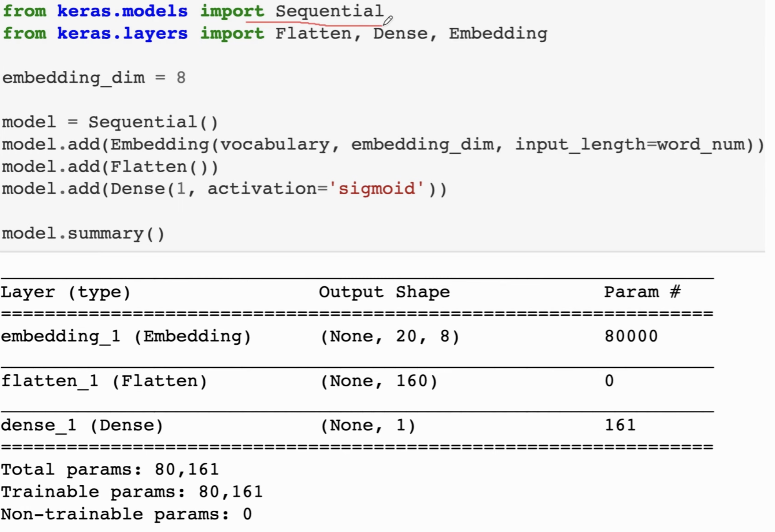Click the Layer (type) column header
The image size is (775, 532).
pos(65,292)
